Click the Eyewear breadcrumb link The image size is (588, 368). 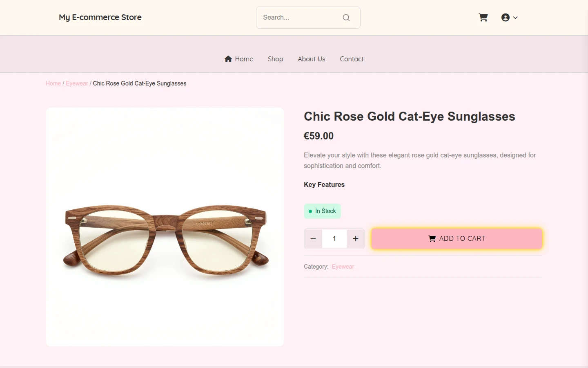[x=77, y=83]
